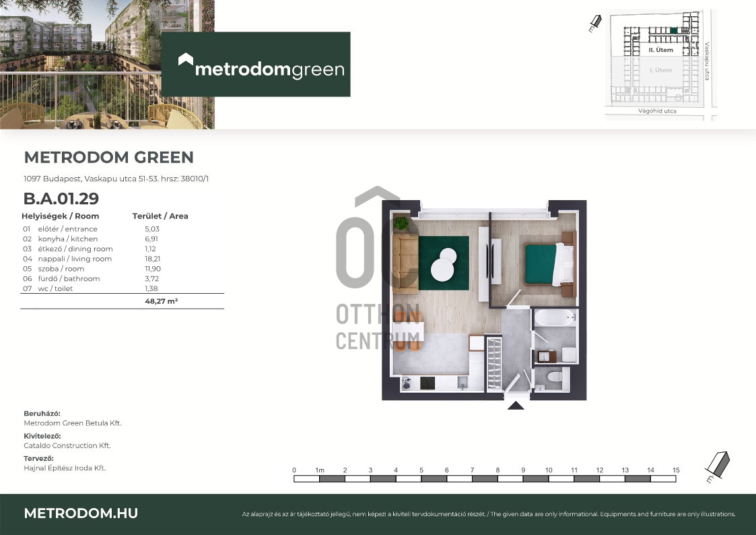The image size is (756, 535).
Task: Click the dining table with orange chairs
Action: tap(408, 332)
